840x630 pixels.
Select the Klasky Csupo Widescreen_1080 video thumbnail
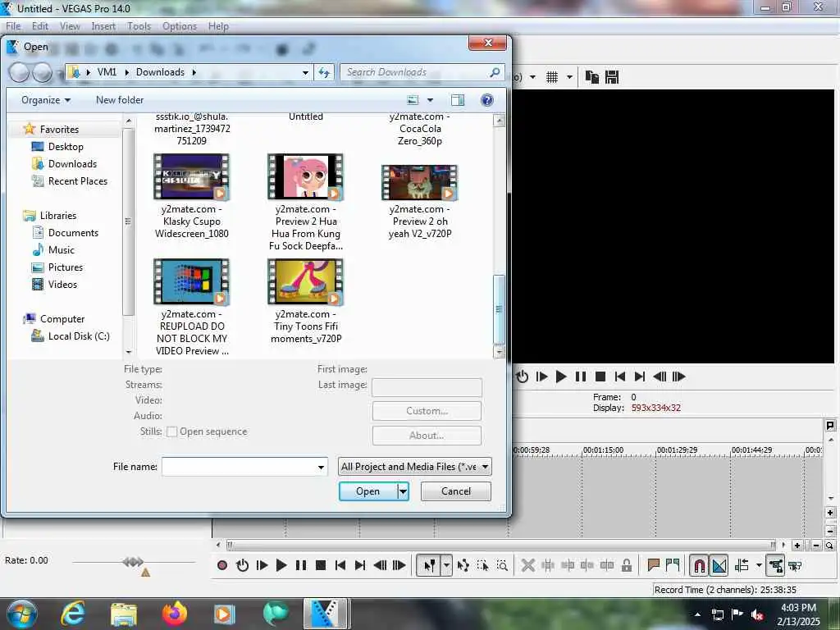click(x=191, y=177)
